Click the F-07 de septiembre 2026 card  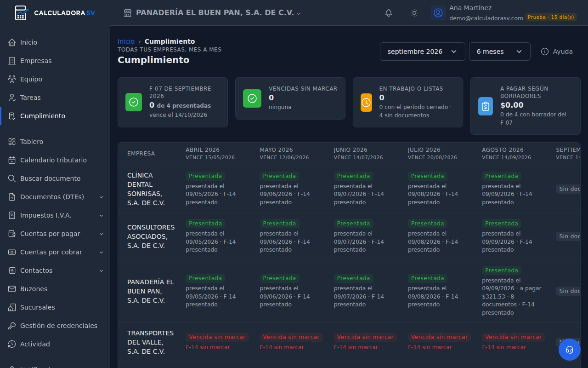(x=173, y=102)
